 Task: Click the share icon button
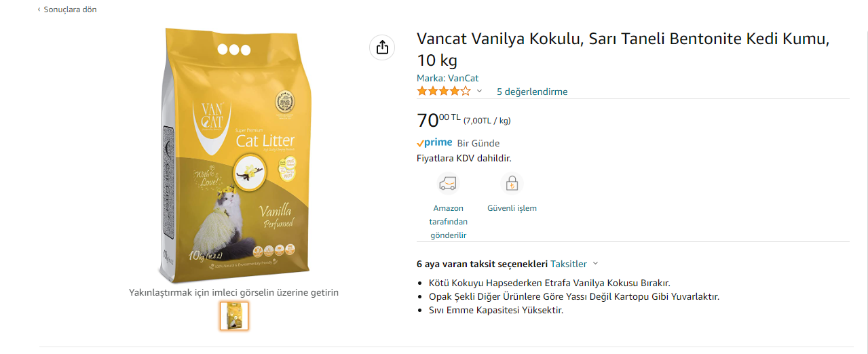click(382, 47)
